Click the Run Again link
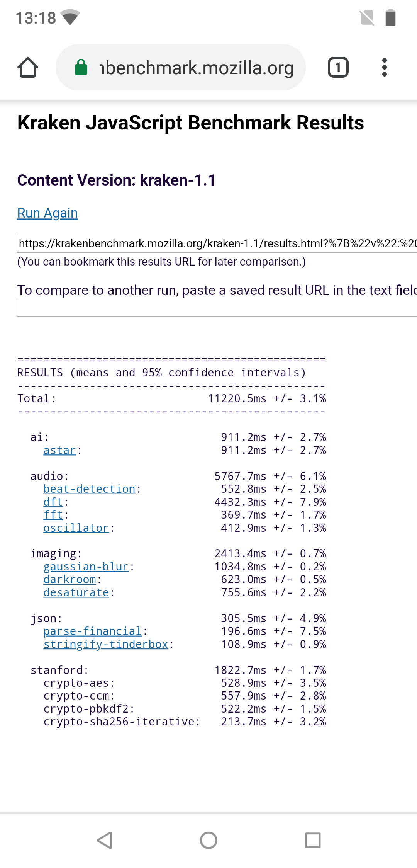Image resolution: width=417 pixels, height=868 pixels. click(47, 213)
